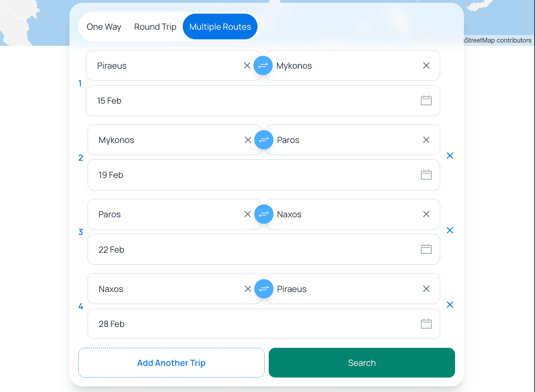The width and height of the screenshot is (535, 392).
Task: Swap Paros and Naxos in trip 3
Action: [264, 214]
